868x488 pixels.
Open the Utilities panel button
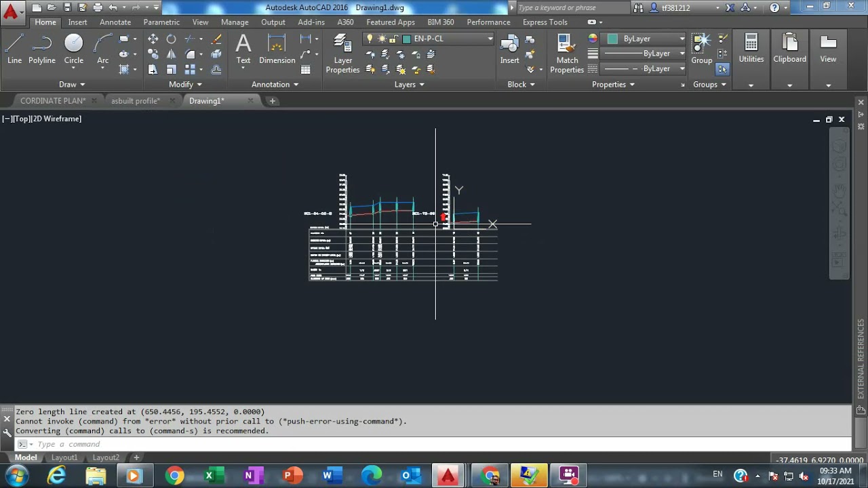[x=751, y=50]
